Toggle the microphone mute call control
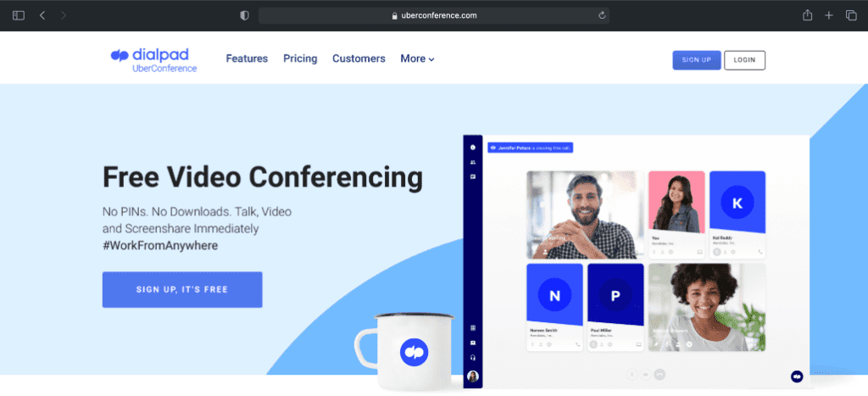This screenshot has height=396, width=868. [631, 375]
